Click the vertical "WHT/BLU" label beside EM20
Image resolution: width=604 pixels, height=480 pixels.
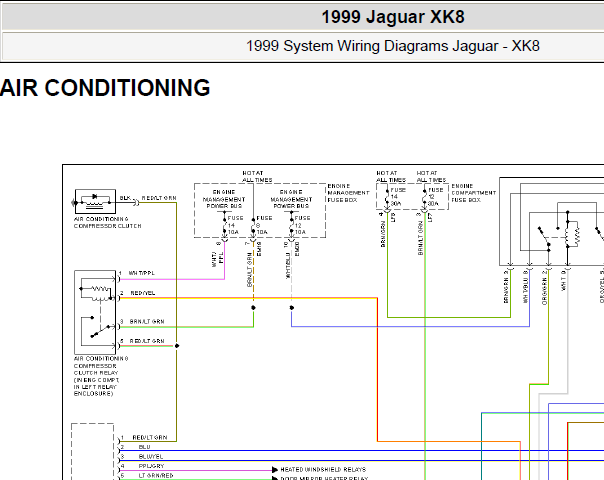click(x=288, y=266)
